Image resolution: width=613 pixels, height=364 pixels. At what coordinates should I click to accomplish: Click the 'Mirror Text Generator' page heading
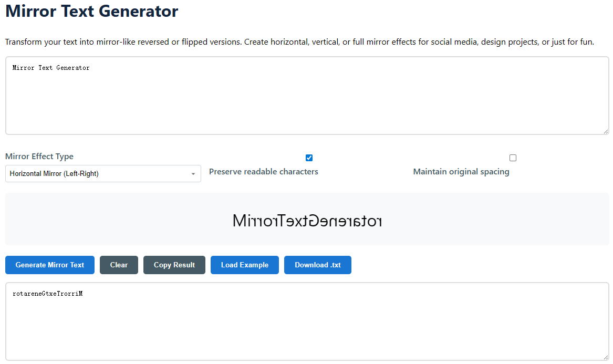(x=92, y=11)
